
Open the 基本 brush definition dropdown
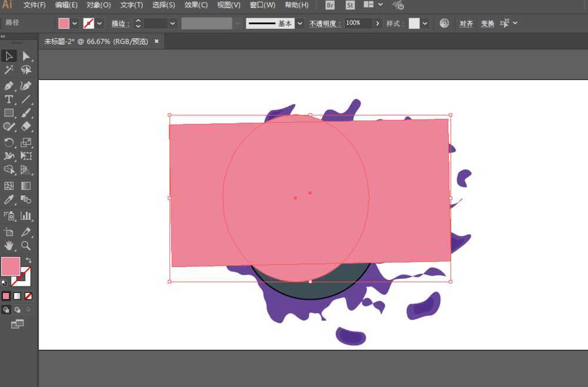300,24
